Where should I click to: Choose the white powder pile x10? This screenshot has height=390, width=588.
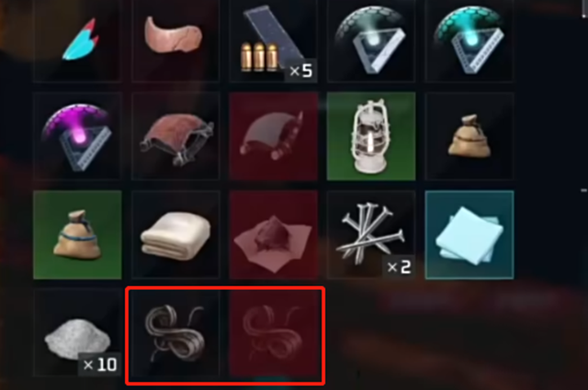point(77,332)
